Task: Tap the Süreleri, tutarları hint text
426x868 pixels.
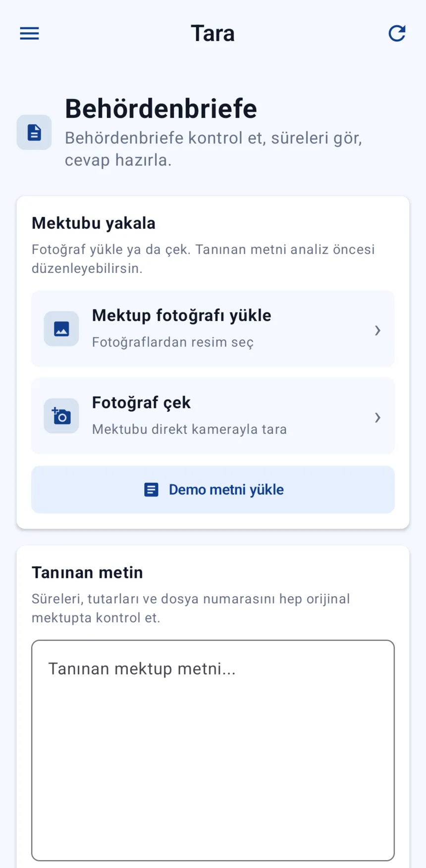Action: click(x=191, y=608)
